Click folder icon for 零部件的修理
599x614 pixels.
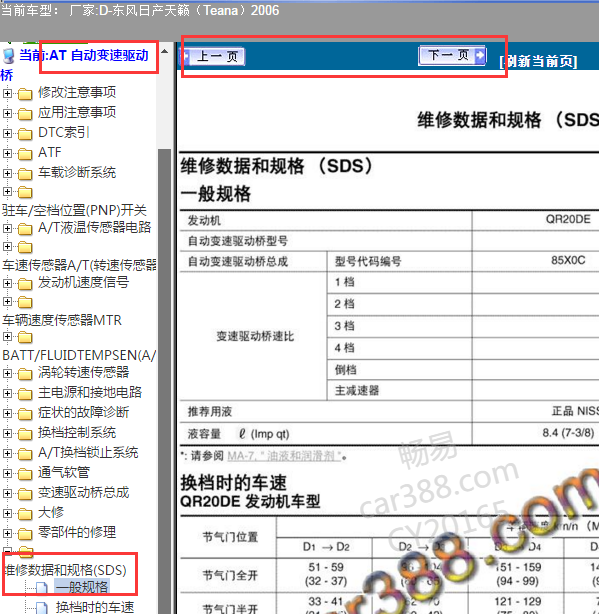[x=25, y=534]
